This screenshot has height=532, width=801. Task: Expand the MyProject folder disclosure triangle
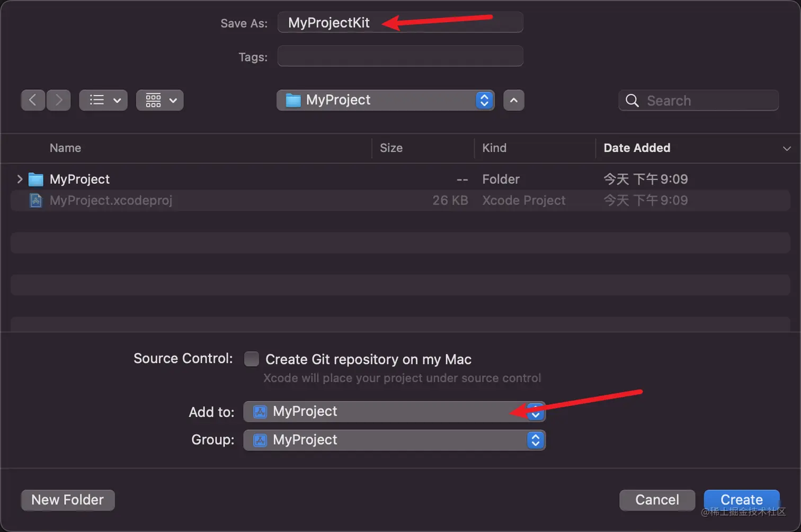coord(20,179)
